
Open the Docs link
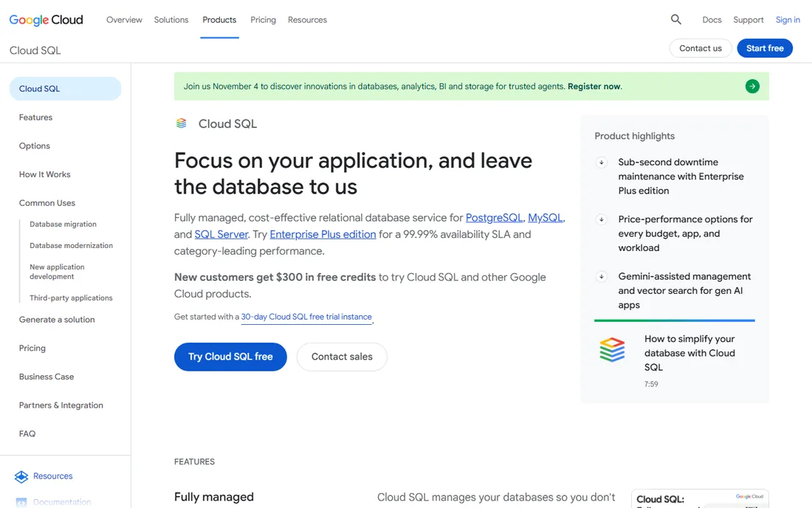point(712,20)
